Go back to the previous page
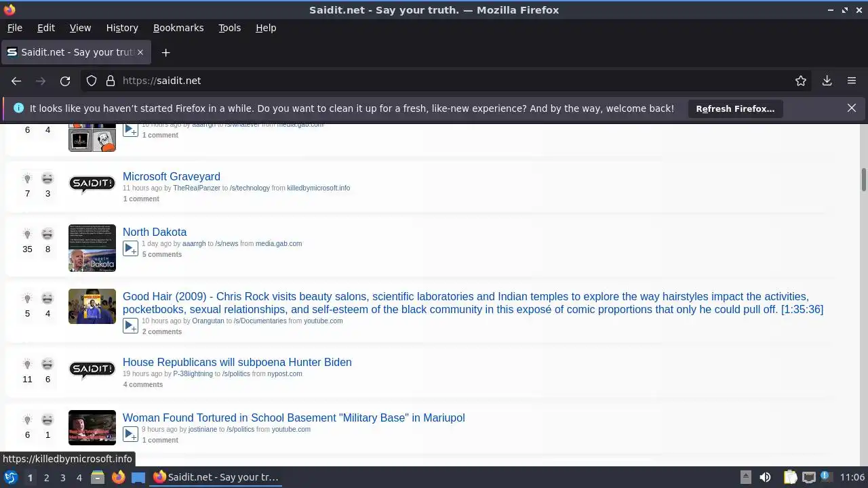This screenshot has height=488, width=868. pos(16,81)
